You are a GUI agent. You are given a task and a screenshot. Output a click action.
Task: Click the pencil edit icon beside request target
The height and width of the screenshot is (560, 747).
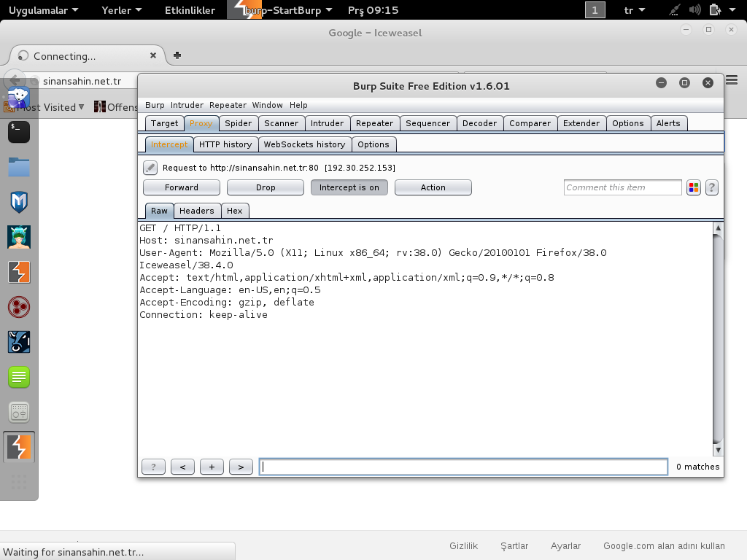(x=150, y=168)
